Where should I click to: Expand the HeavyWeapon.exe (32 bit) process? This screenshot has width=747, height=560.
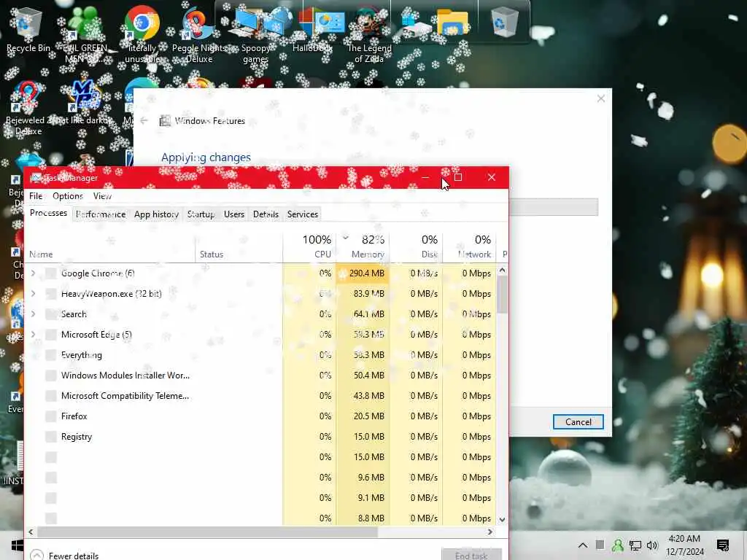point(34,294)
